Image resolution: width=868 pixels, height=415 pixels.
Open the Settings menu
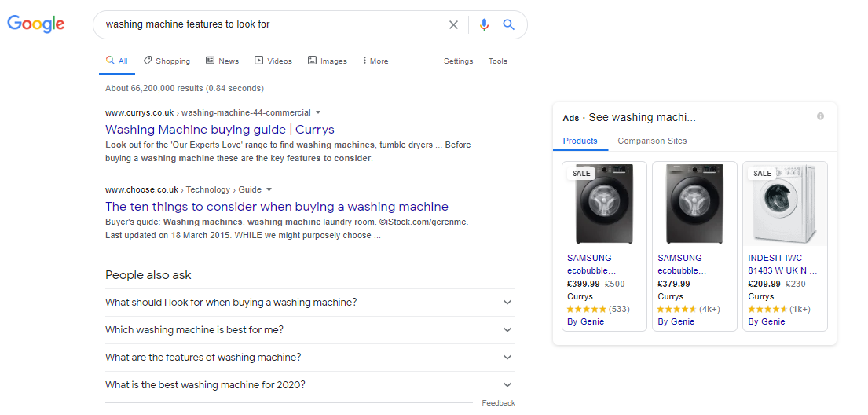(459, 61)
